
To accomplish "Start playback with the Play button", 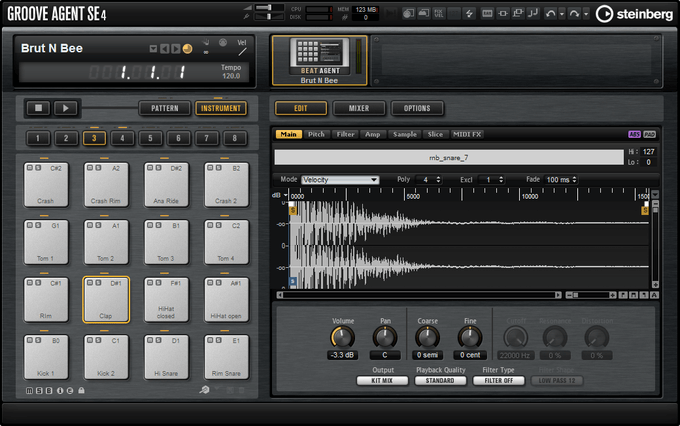I will coord(65,108).
